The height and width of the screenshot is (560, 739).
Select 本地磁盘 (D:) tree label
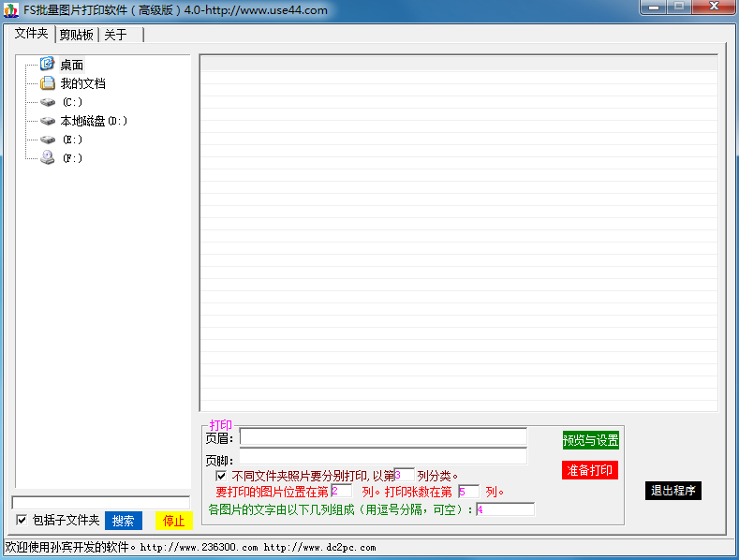click(94, 121)
